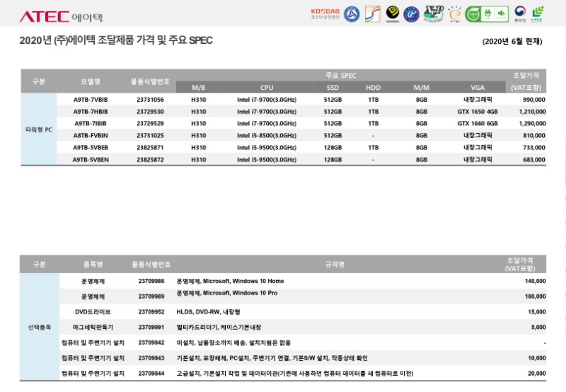
Task: Click the 'SSD' column header
Action: [333, 87]
